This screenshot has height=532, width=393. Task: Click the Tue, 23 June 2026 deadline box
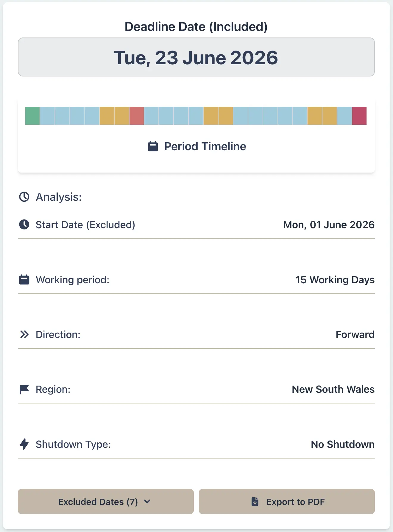(196, 57)
